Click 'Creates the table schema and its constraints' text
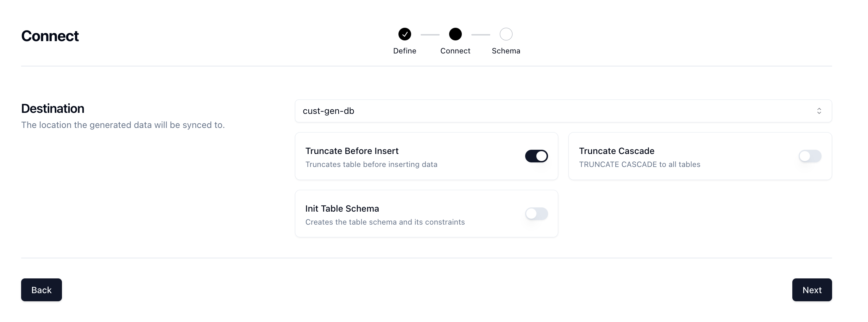This screenshot has height=322, width=868. 385,222
